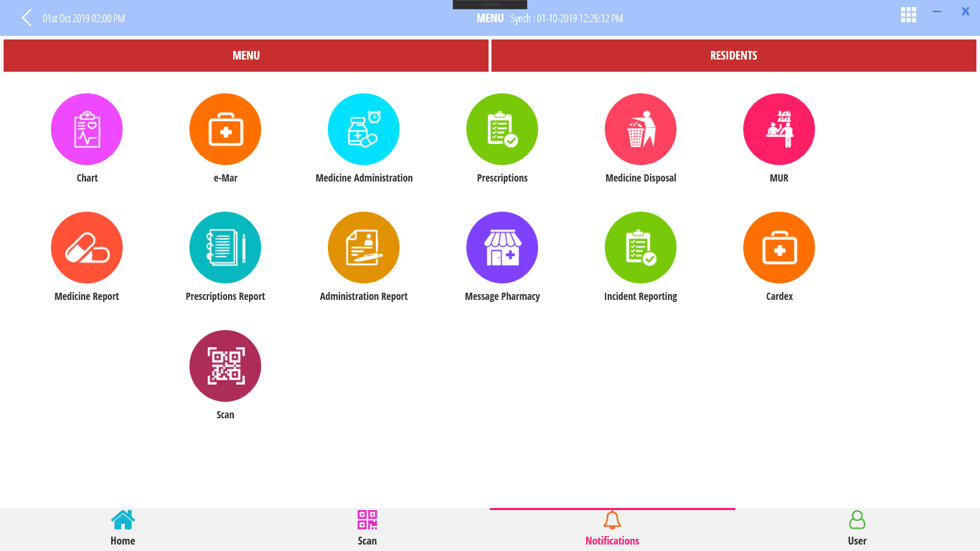Go to Home in bottom navigation
Screen dimensions: 980x551
[123, 527]
